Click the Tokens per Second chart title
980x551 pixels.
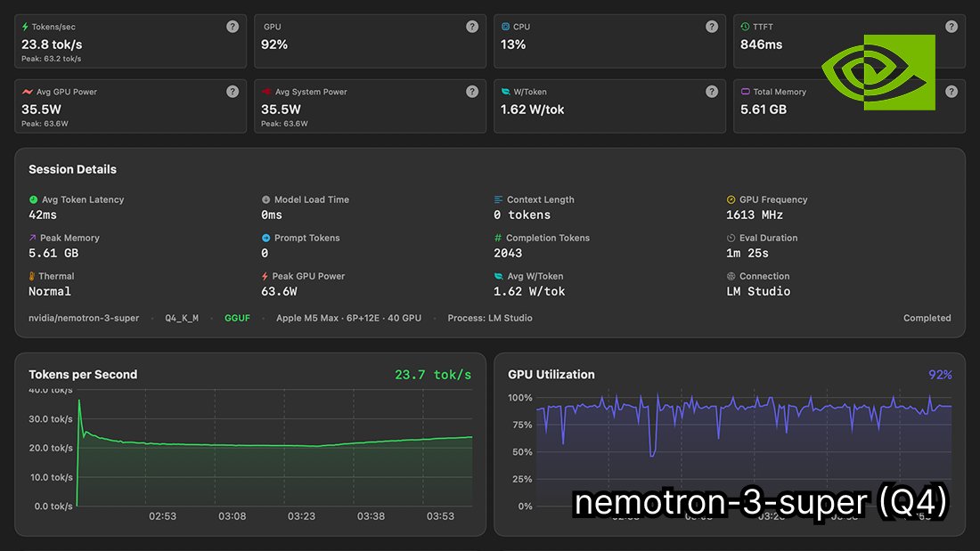83,374
